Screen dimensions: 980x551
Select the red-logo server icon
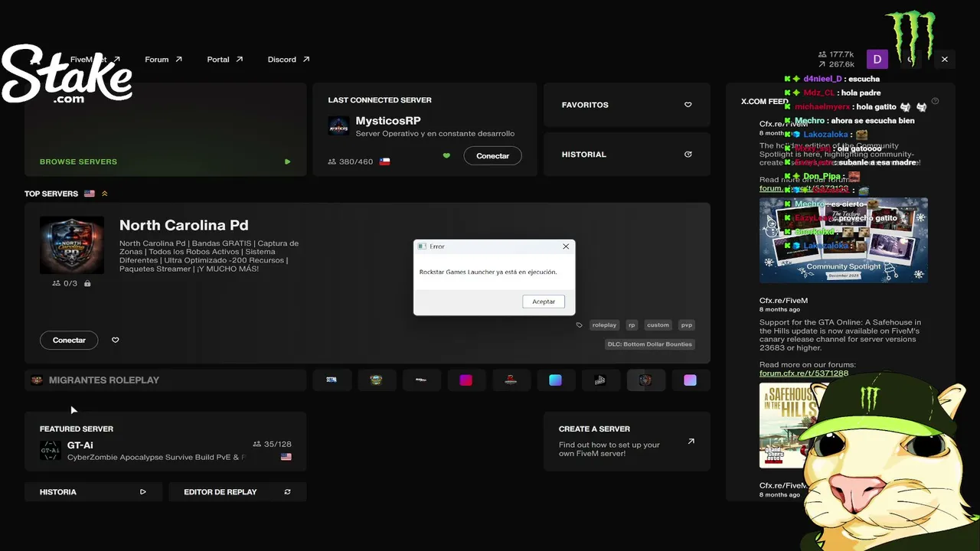[511, 380]
